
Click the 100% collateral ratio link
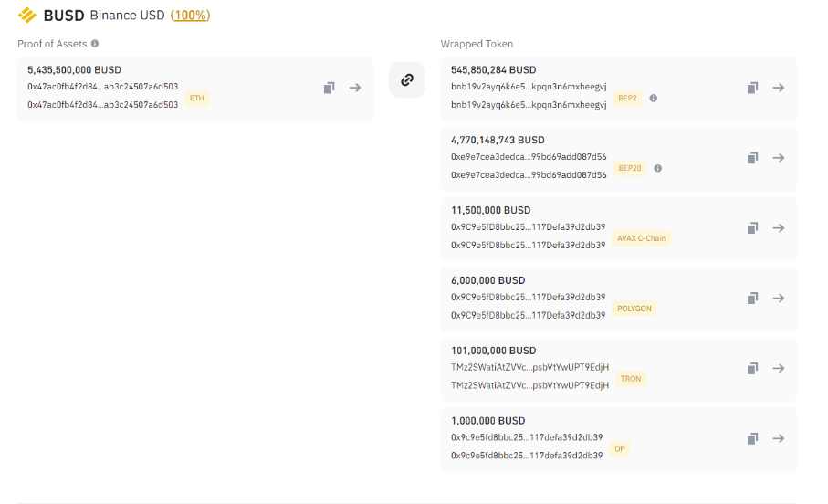[190, 16]
